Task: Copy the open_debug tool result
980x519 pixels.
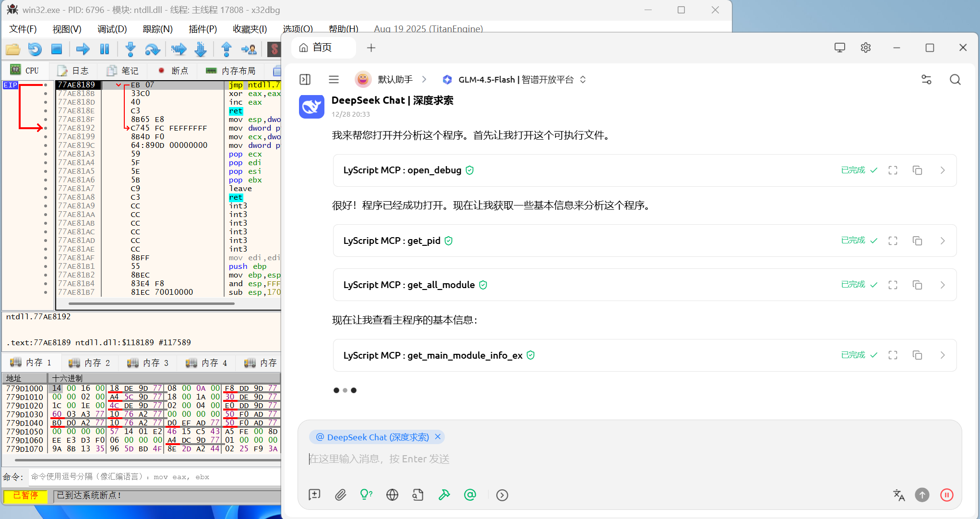Action: click(x=917, y=170)
